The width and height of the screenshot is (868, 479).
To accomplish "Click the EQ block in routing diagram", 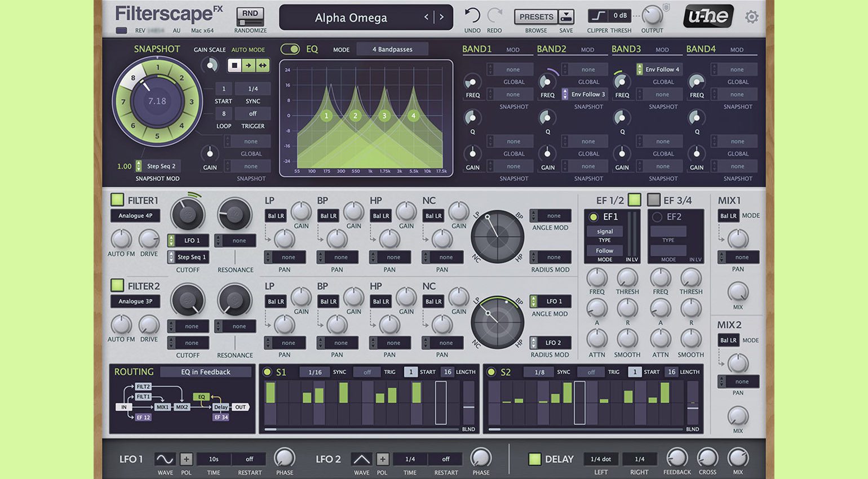I will pos(201,397).
